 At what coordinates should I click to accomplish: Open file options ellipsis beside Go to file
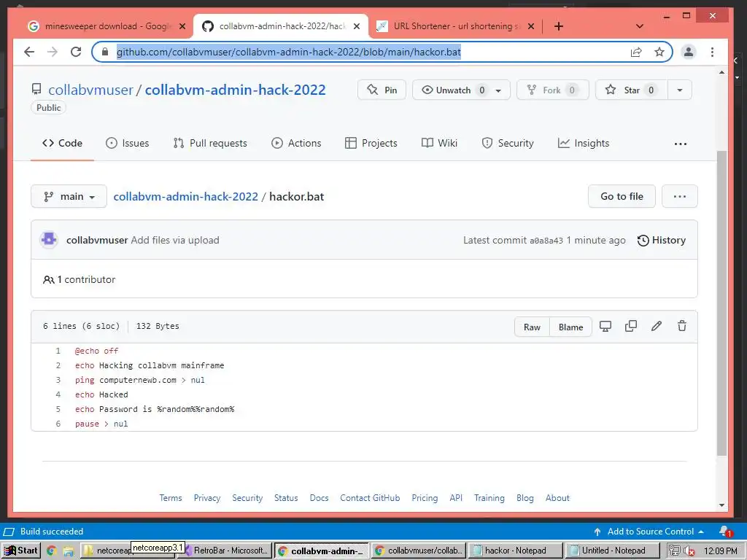click(x=680, y=197)
